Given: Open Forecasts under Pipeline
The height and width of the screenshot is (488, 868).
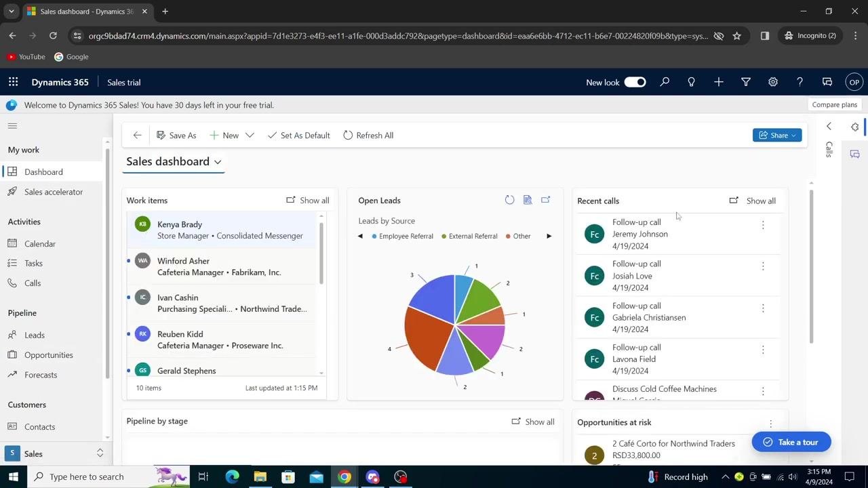Looking at the screenshot, I should (x=53, y=374).
